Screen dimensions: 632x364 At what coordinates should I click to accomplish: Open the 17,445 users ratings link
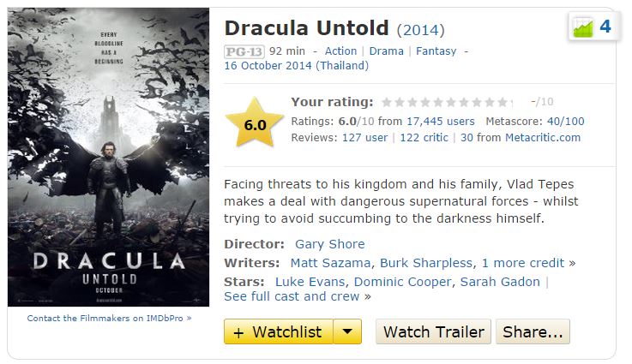(x=440, y=121)
